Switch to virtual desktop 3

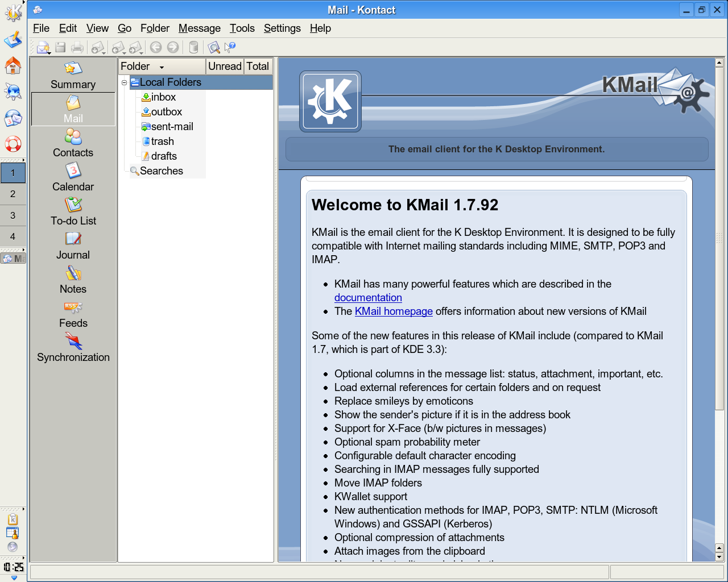pos(13,216)
